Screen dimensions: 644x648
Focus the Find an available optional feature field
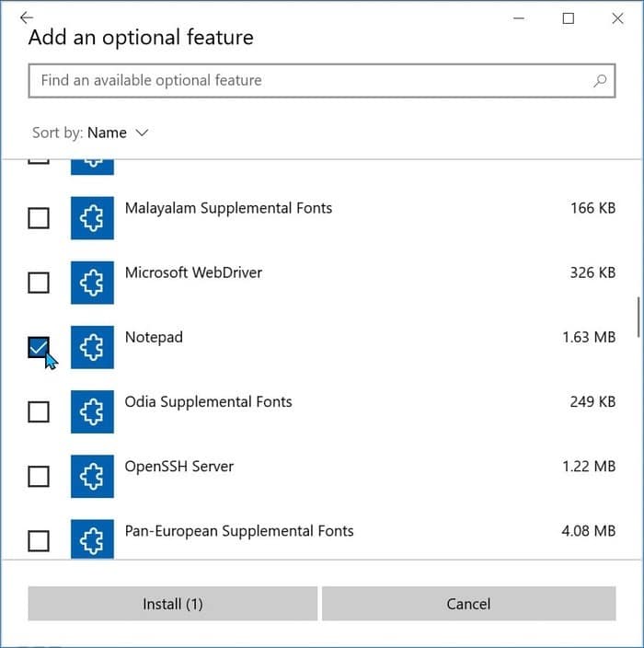[322, 81]
